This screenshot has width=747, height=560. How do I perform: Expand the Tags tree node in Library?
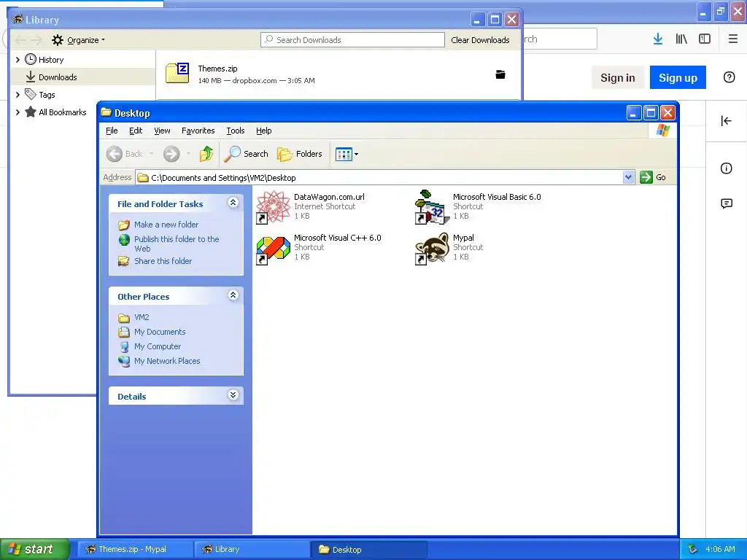(18, 95)
